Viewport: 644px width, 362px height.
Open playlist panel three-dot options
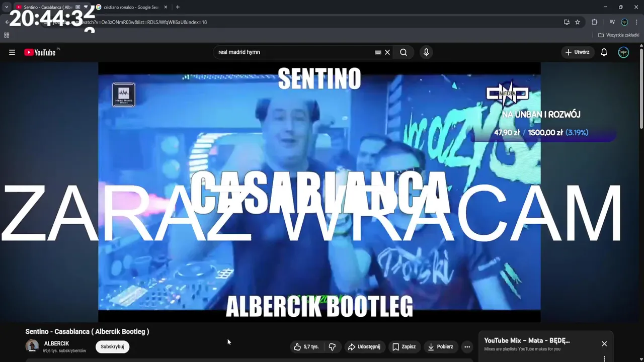[x=604, y=358]
